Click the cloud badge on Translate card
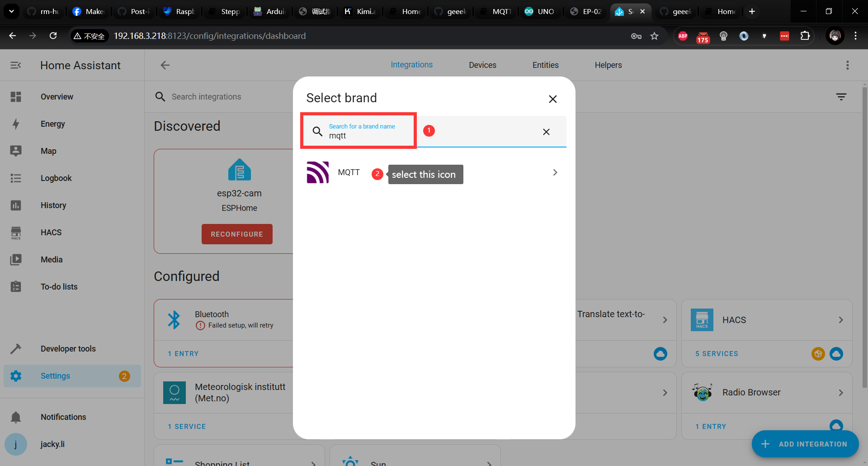 [660, 354]
